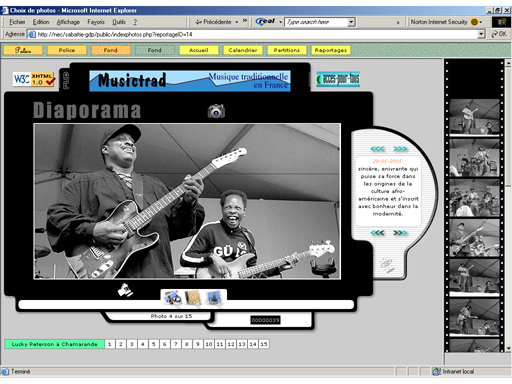Click the blue picture icon in the dock
The image size is (512, 384).
coord(214,297)
